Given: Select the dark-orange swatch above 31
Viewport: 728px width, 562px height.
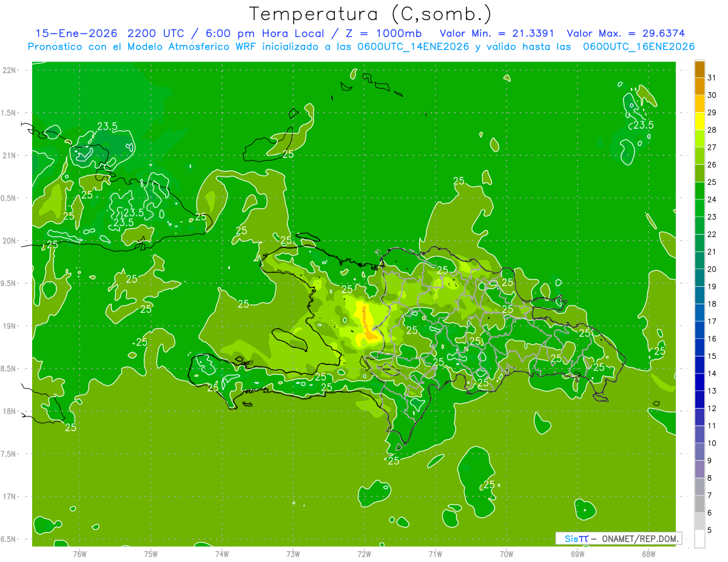Looking at the screenshot, I should [699, 70].
